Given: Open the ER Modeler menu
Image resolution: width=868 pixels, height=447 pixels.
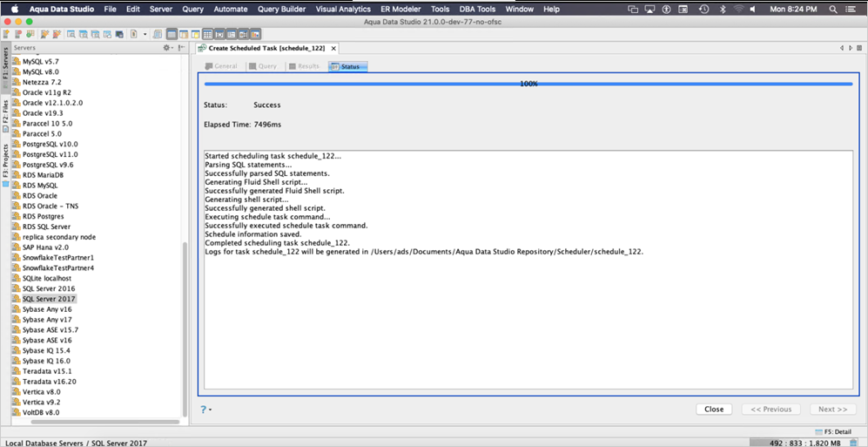Looking at the screenshot, I should point(400,9).
